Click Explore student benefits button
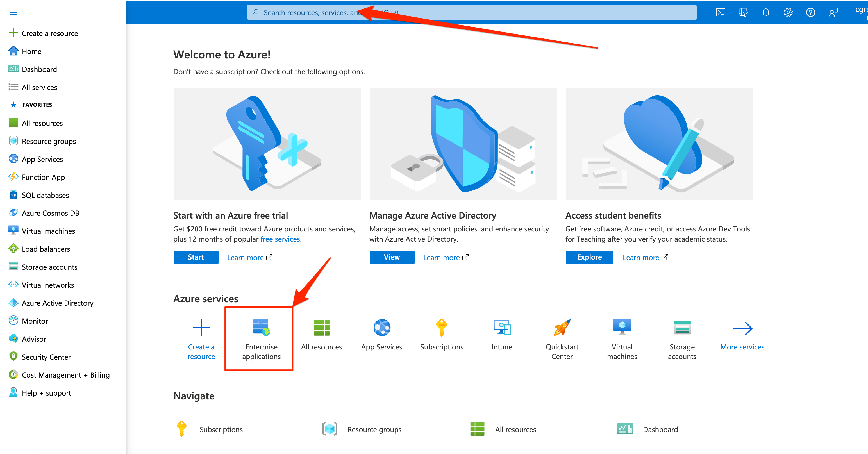Viewport: 868px width, 454px height. [589, 257]
